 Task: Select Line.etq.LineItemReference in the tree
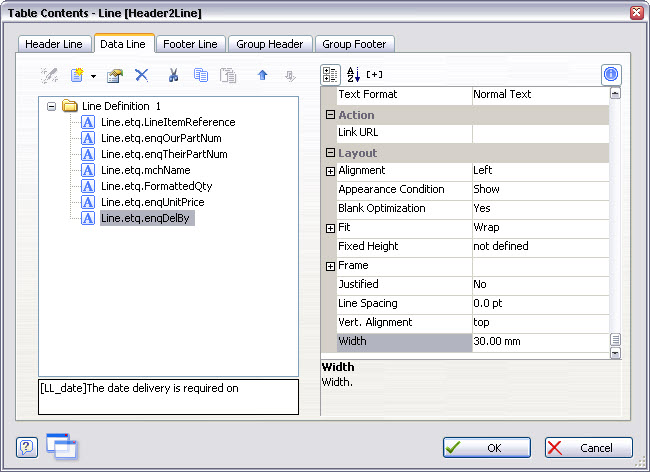point(168,122)
